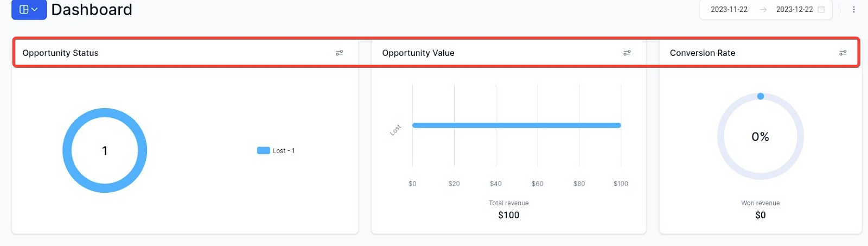Toggle the Lost legend color swatch

click(263, 150)
